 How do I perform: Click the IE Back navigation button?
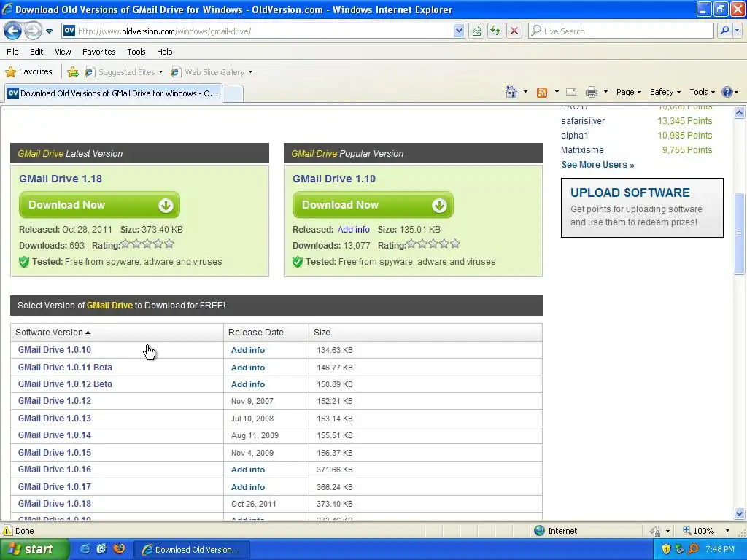click(13, 31)
